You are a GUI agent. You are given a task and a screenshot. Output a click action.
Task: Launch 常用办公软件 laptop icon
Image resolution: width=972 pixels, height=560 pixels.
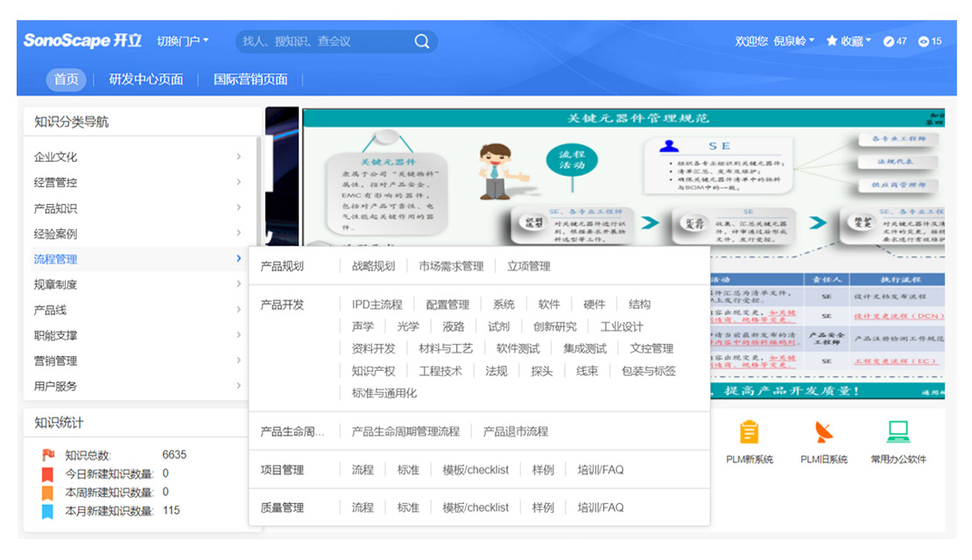pos(898,433)
